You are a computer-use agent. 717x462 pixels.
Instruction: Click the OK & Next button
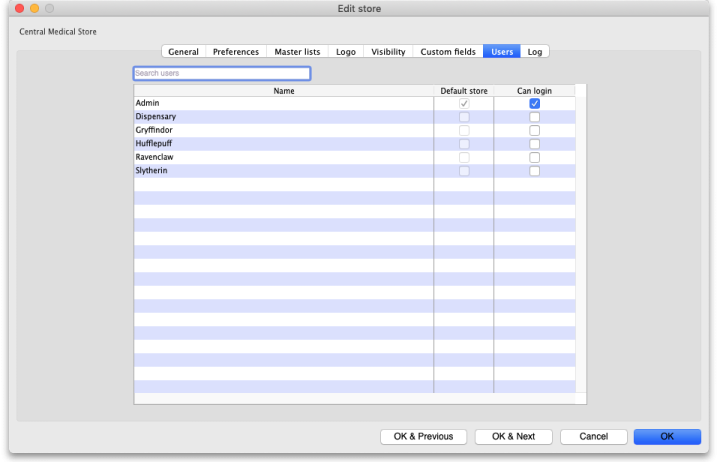click(x=513, y=437)
